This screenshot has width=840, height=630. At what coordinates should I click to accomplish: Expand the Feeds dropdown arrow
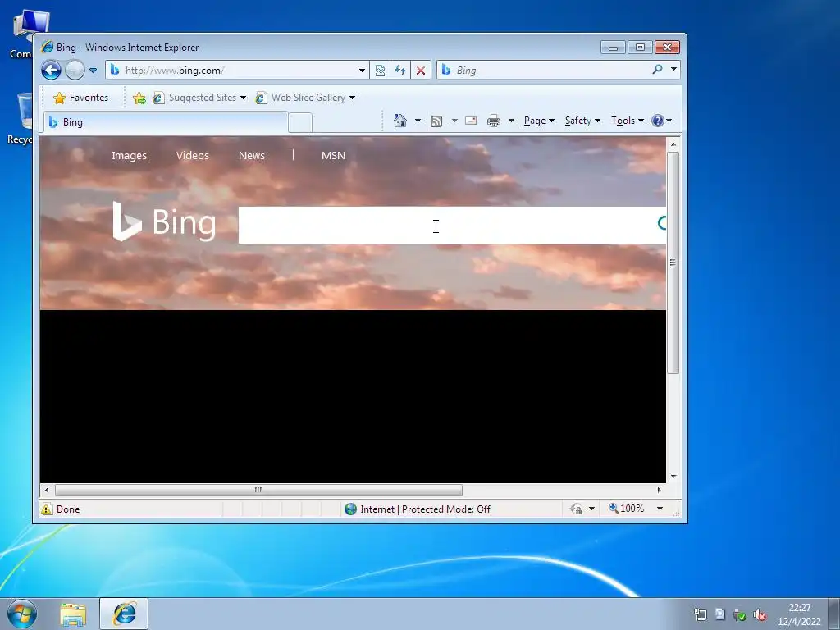click(x=454, y=121)
